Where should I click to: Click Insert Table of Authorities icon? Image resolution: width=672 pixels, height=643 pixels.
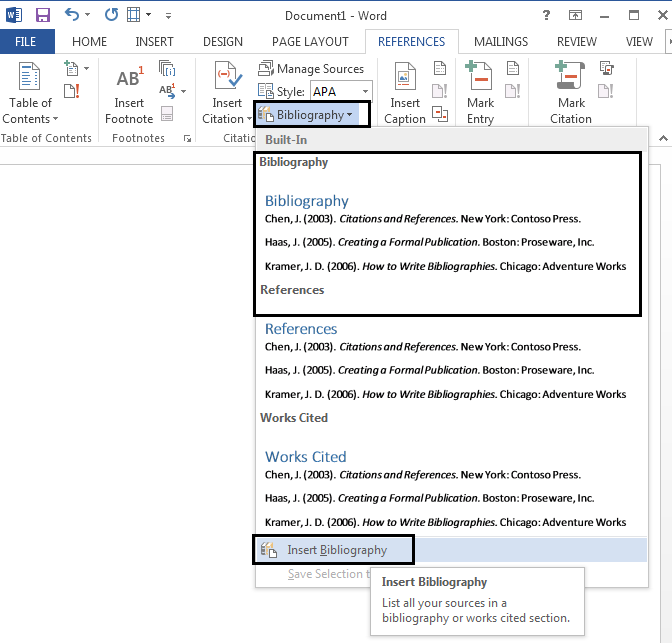tap(606, 69)
